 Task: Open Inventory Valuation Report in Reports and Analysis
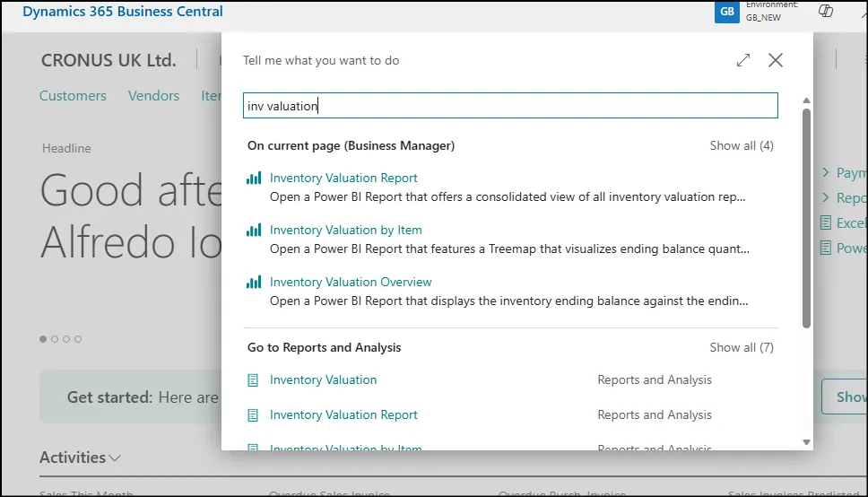343,415
